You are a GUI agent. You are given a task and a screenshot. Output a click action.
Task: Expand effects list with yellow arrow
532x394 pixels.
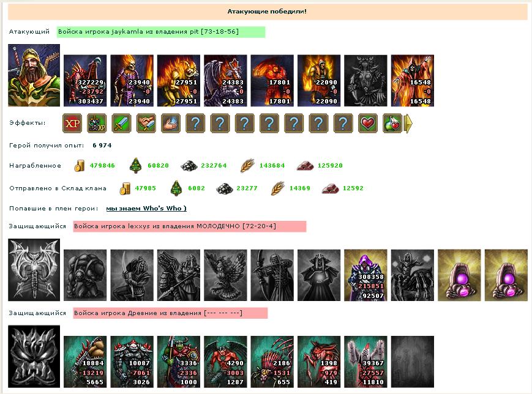pyautogui.click(x=408, y=123)
